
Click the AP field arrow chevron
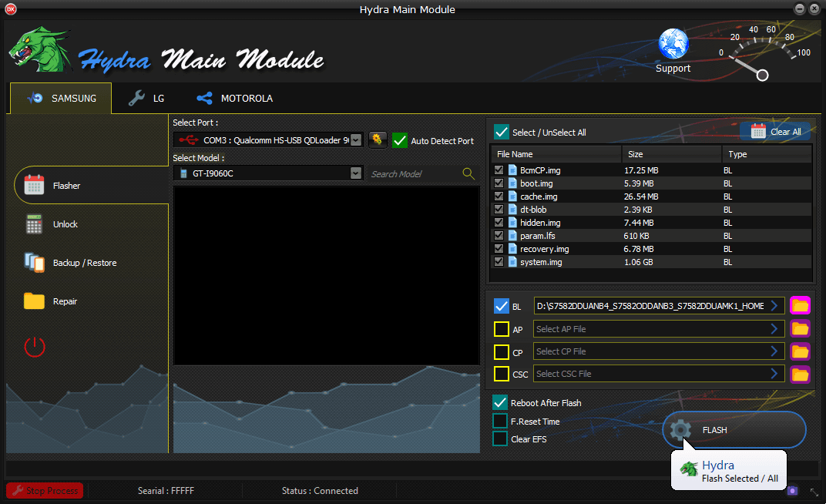pyautogui.click(x=774, y=328)
